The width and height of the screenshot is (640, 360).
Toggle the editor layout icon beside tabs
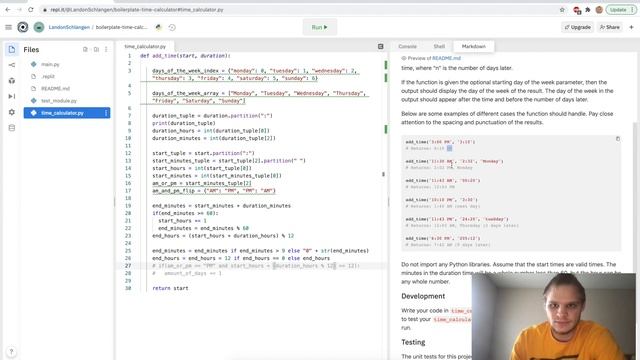(x=380, y=47)
